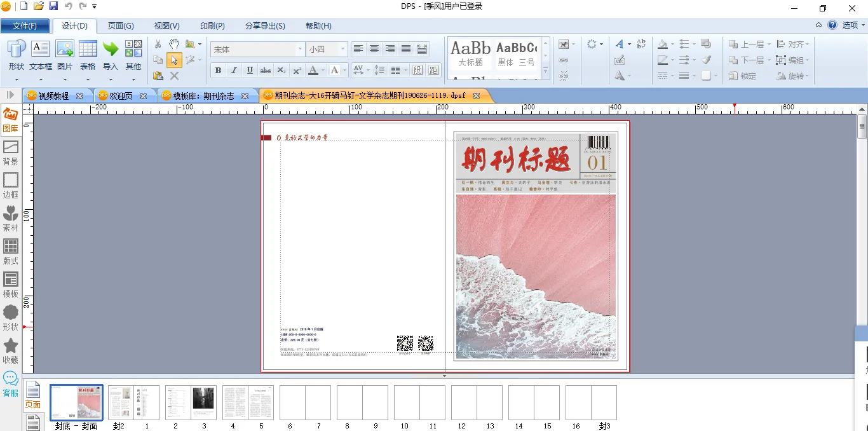Viewport: 868px width, 431px height.
Task: Toggle italic text formatting
Action: click(234, 70)
